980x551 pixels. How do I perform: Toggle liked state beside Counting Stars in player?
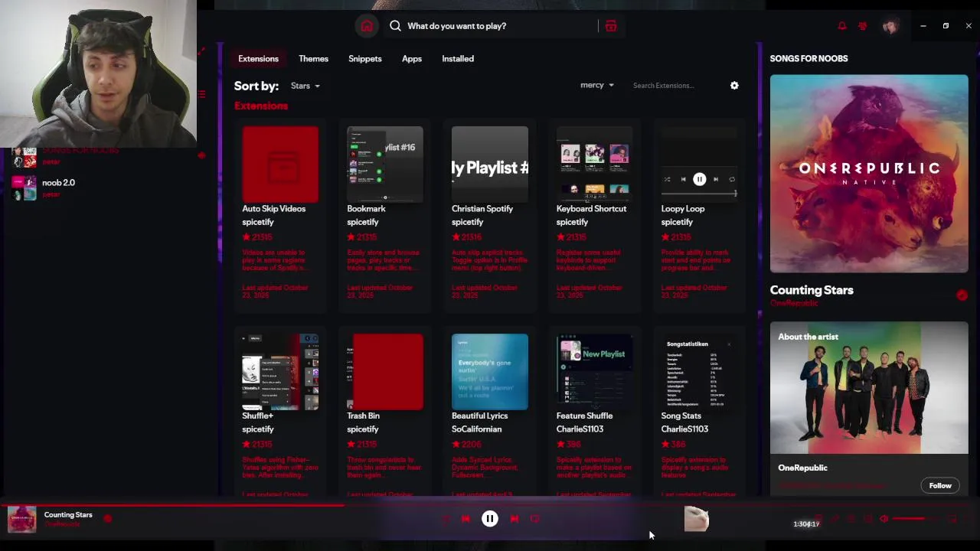[108, 518]
